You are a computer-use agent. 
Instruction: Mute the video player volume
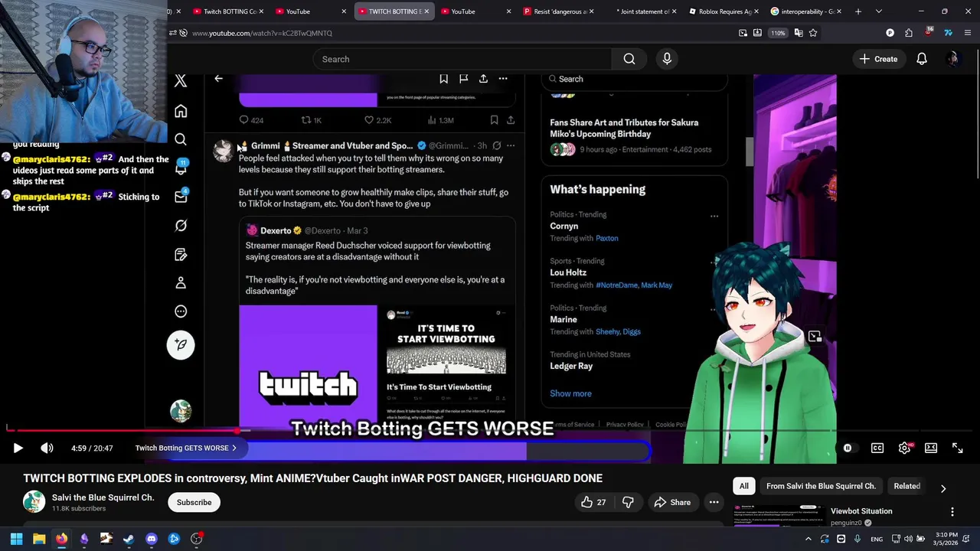point(47,448)
